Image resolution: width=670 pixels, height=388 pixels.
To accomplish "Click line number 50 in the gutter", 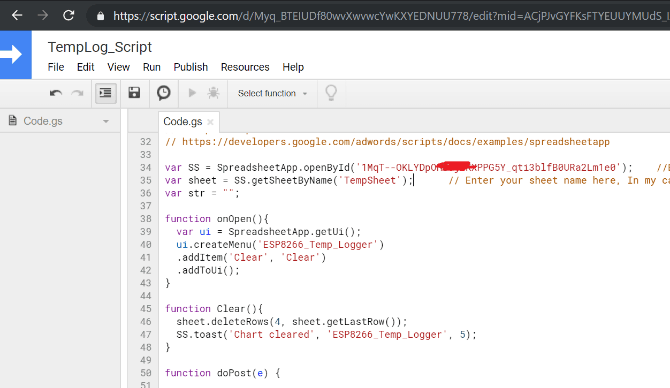I will coord(146,373).
